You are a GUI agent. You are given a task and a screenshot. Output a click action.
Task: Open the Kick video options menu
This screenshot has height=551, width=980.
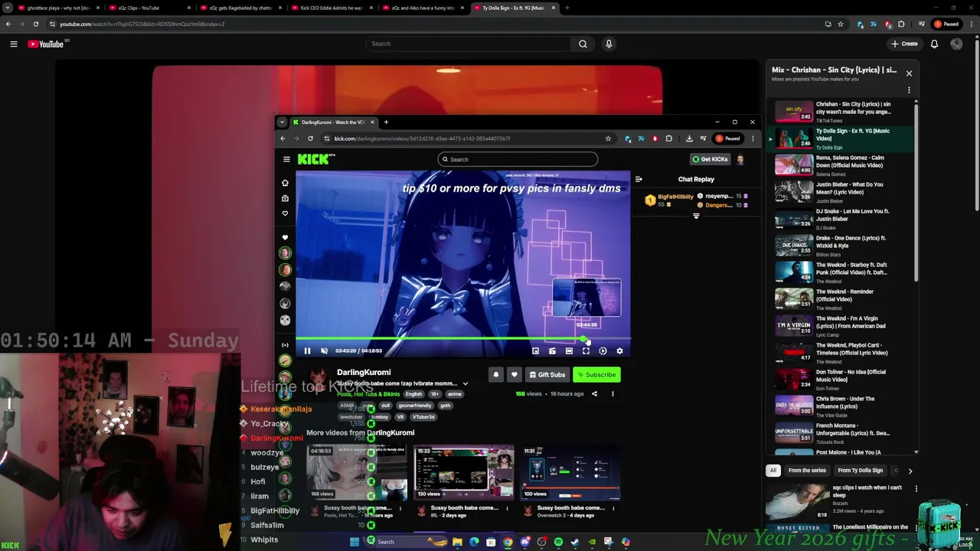click(x=612, y=393)
